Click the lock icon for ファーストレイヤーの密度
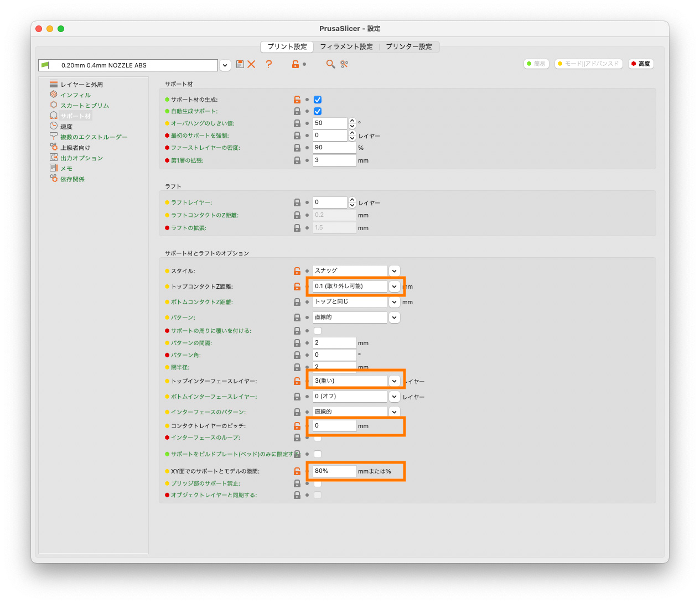 [x=297, y=148]
